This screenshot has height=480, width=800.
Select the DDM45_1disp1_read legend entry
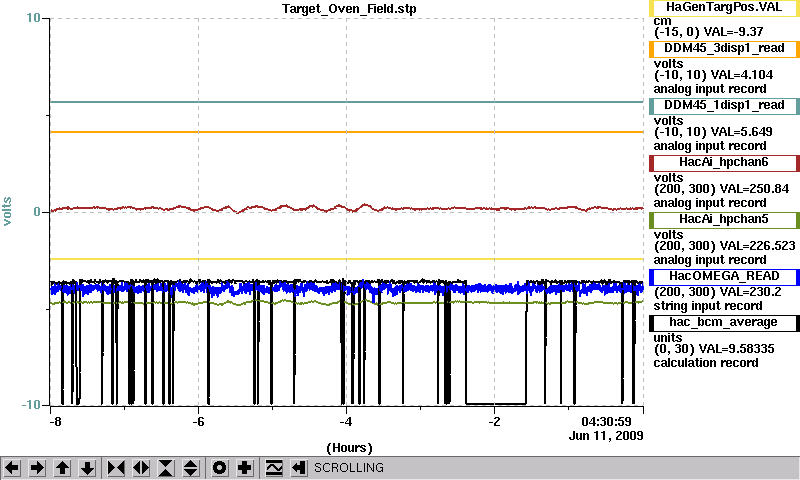(x=724, y=106)
